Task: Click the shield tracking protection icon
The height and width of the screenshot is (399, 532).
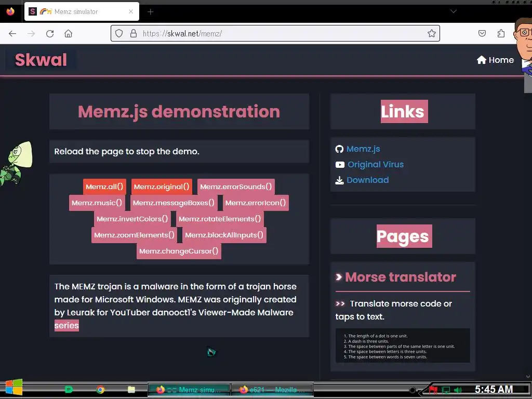Action: tap(119, 33)
